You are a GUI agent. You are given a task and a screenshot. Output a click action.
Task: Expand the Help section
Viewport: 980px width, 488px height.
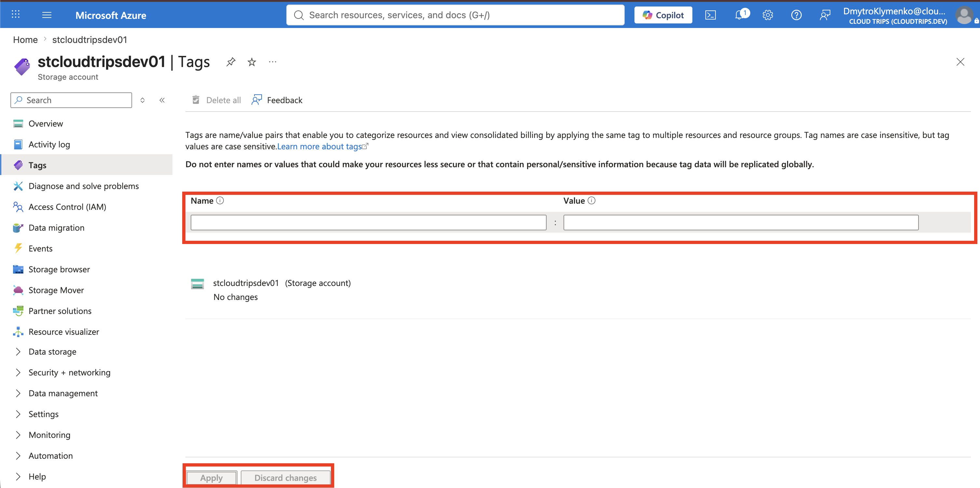[x=18, y=477]
